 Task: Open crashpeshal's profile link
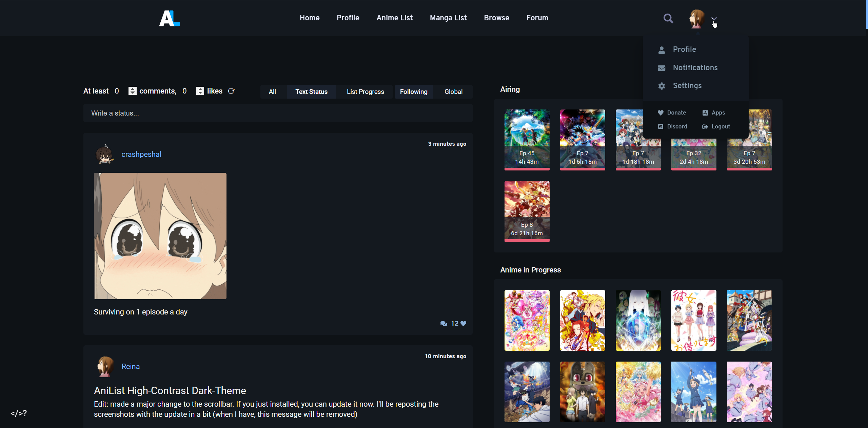coord(141,154)
